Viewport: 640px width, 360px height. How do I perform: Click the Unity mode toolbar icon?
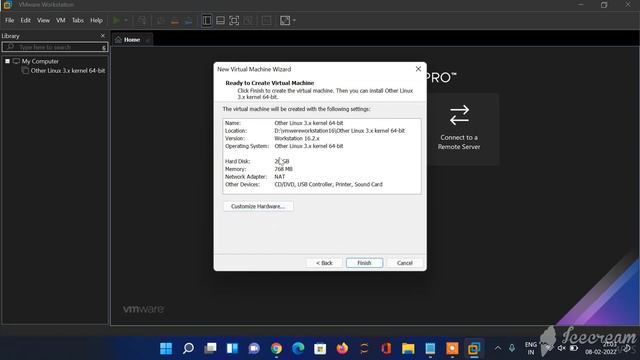tap(248, 20)
